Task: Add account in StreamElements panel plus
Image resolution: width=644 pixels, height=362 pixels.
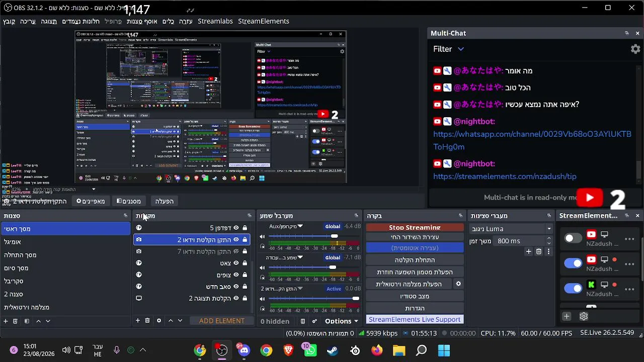Action: [x=567, y=316]
